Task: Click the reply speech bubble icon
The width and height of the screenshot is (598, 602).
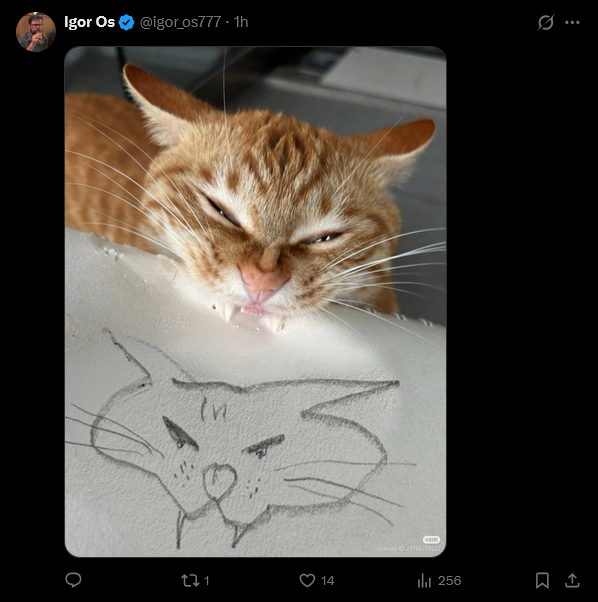Action: (73, 580)
